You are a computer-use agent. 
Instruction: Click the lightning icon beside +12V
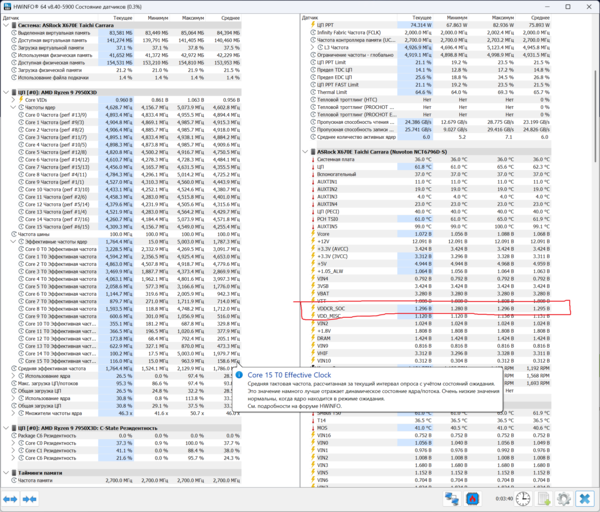coord(313,241)
